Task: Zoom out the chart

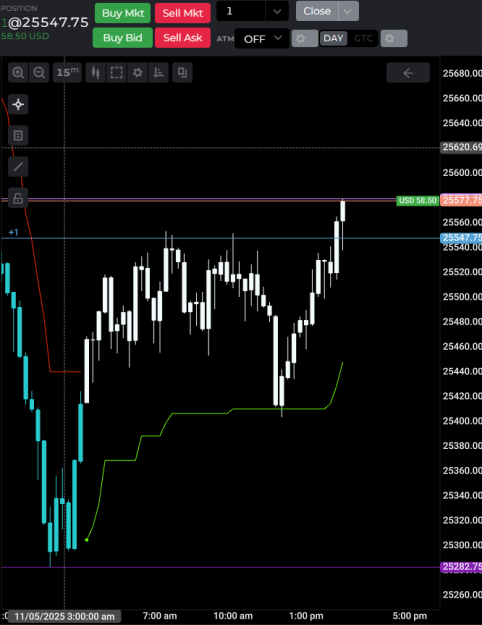Action: tap(39, 73)
